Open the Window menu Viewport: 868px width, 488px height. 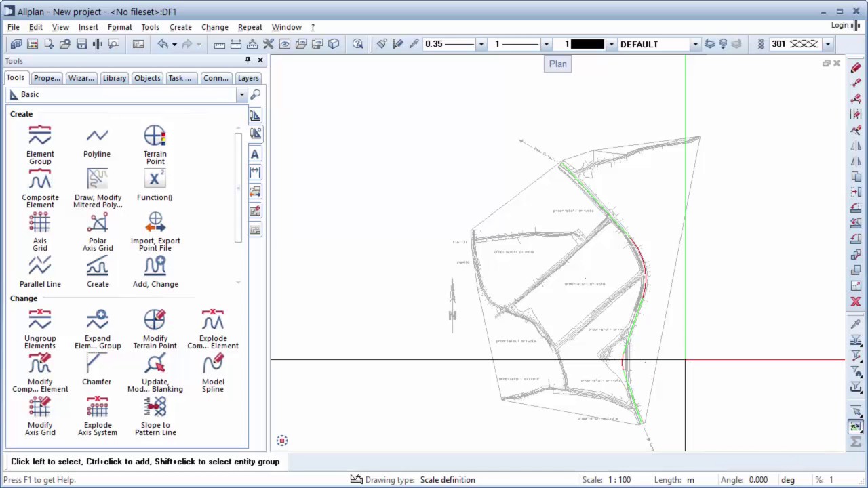(x=287, y=27)
